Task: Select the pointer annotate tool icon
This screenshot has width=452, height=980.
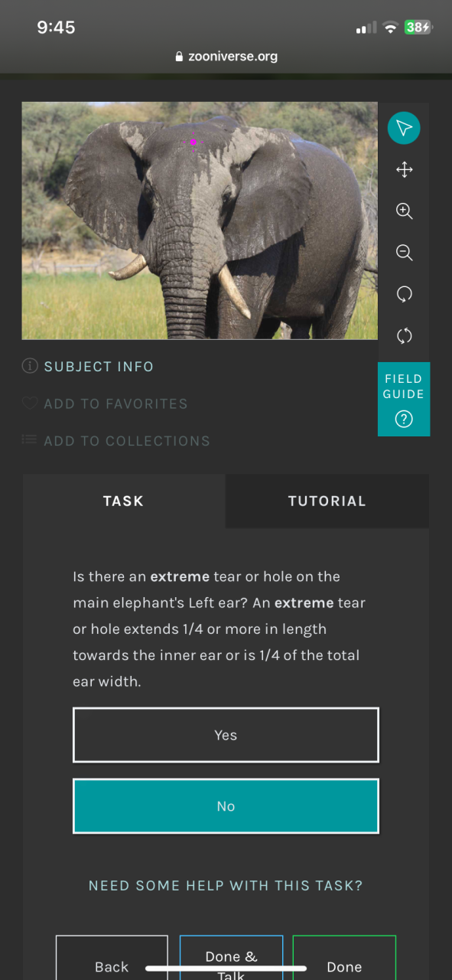Action: click(x=404, y=128)
